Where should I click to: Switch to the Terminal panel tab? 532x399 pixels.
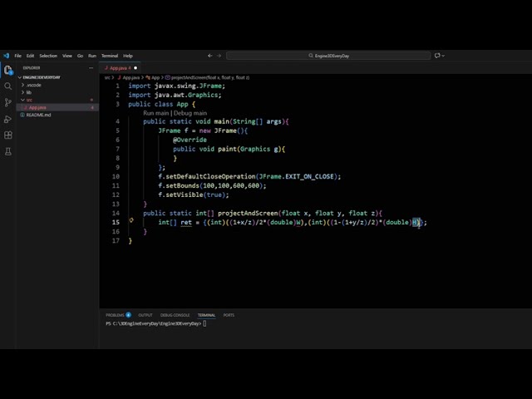tap(206, 315)
